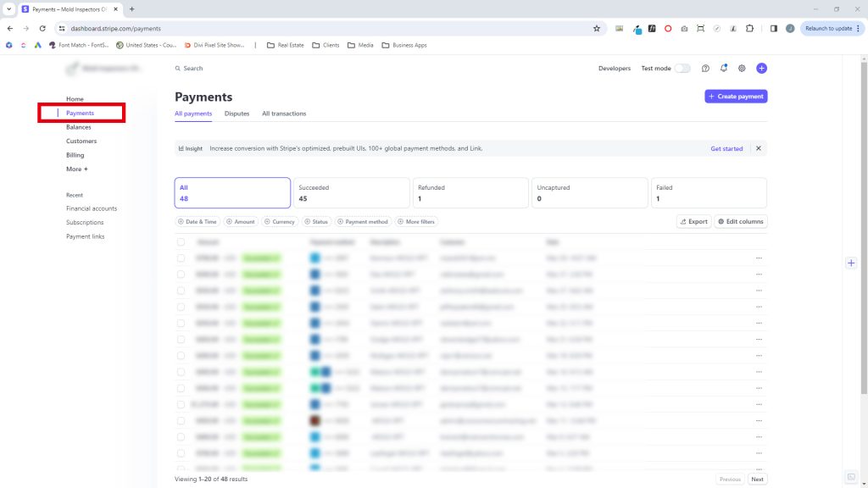Open a new browser tab with plus
868x488 pixels.
tap(131, 8)
